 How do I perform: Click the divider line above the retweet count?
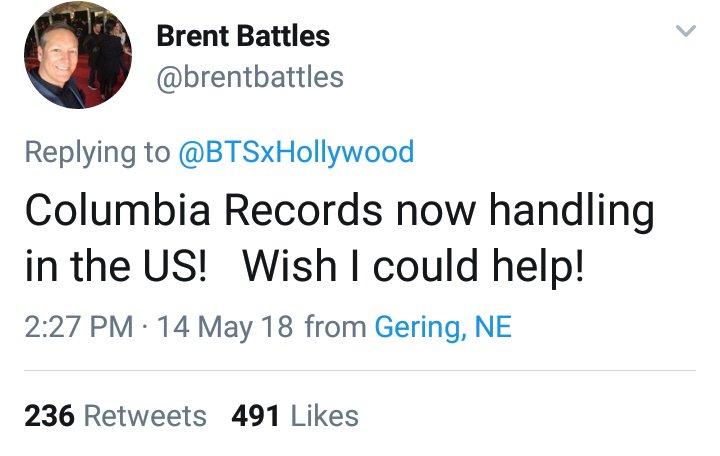click(x=360, y=371)
